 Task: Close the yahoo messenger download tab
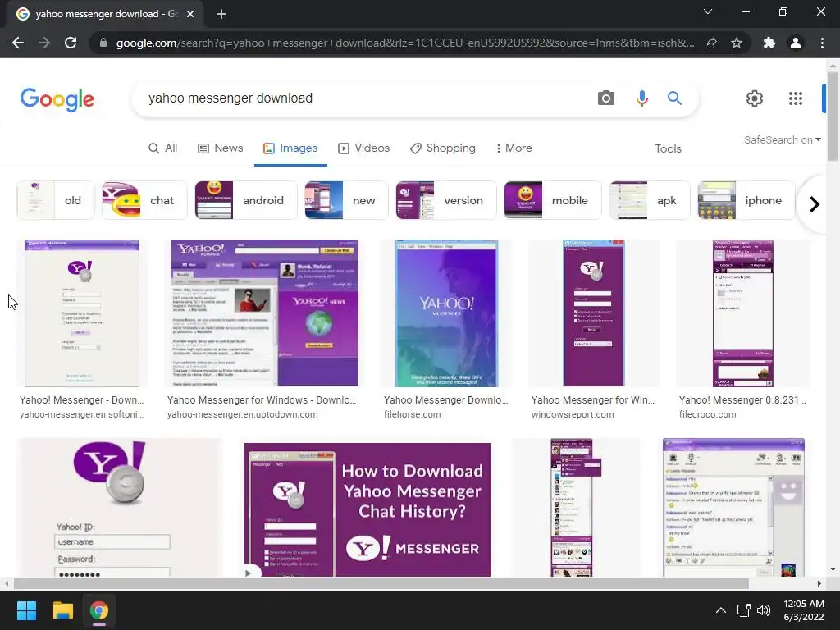point(190,14)
